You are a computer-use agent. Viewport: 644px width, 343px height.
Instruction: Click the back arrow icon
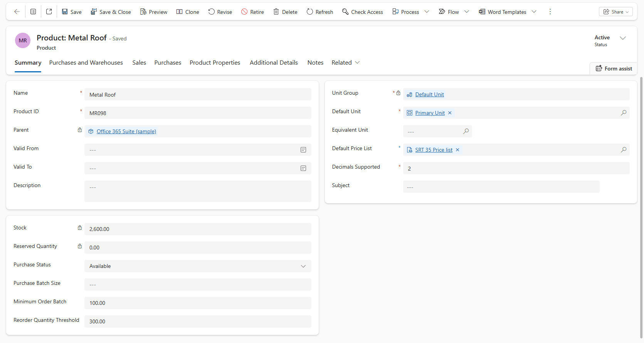click(x=17, y=12)
